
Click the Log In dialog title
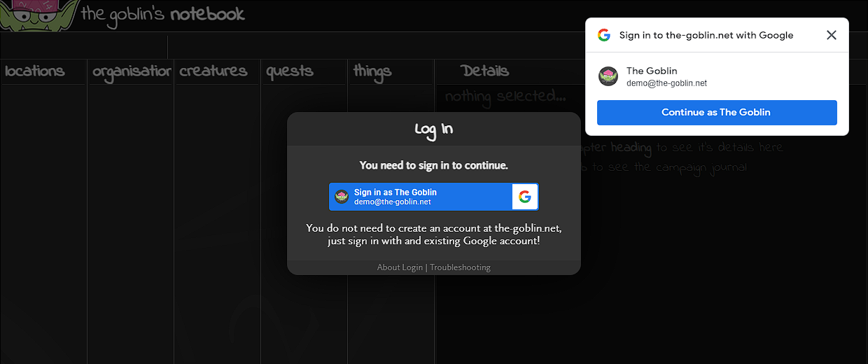click(x=434, y=129)
